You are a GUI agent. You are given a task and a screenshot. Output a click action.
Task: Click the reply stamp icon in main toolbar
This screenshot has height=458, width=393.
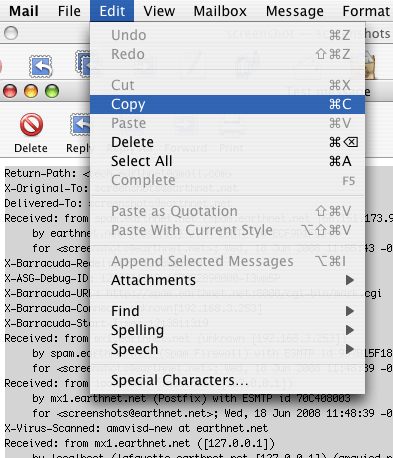41,66
